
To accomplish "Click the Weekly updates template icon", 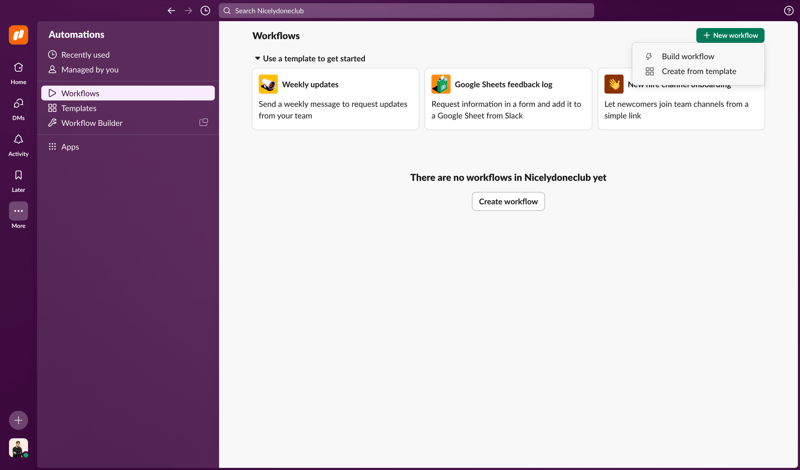I will tap(268, 84).
